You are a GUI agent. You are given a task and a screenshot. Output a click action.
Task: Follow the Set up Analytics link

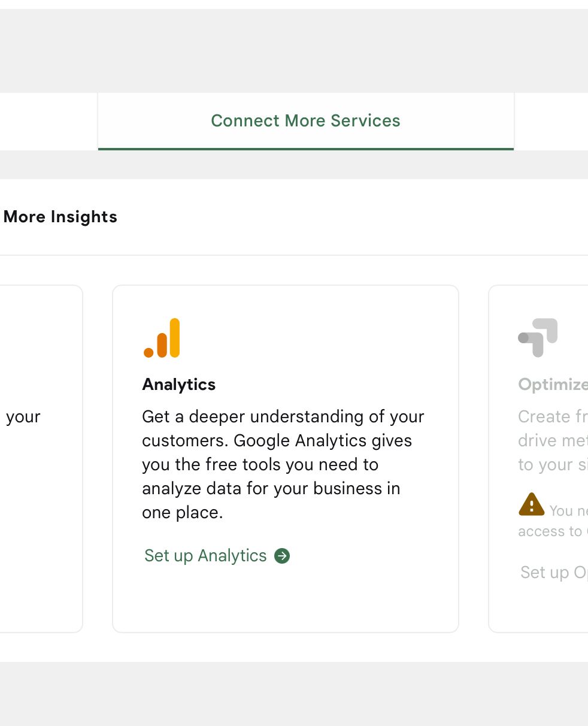point(217,556)
